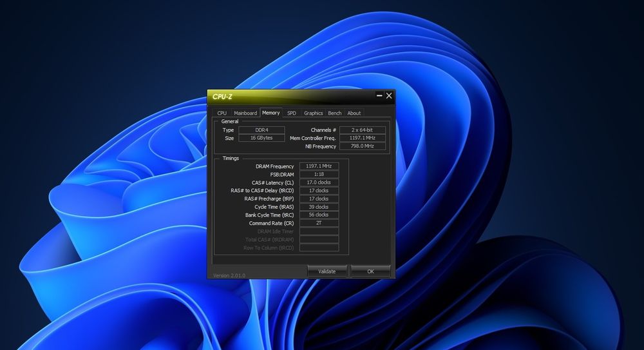The width and height of the screenshot is (644, 350).
Task: Select the tRC 56 clocks value
Action: point(319,215)
